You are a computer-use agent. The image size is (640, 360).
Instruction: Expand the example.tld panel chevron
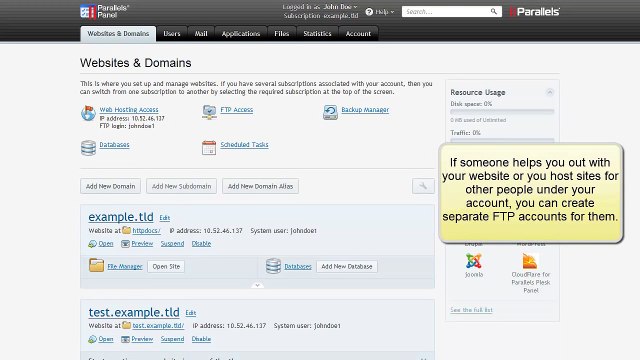pos(257,285)
